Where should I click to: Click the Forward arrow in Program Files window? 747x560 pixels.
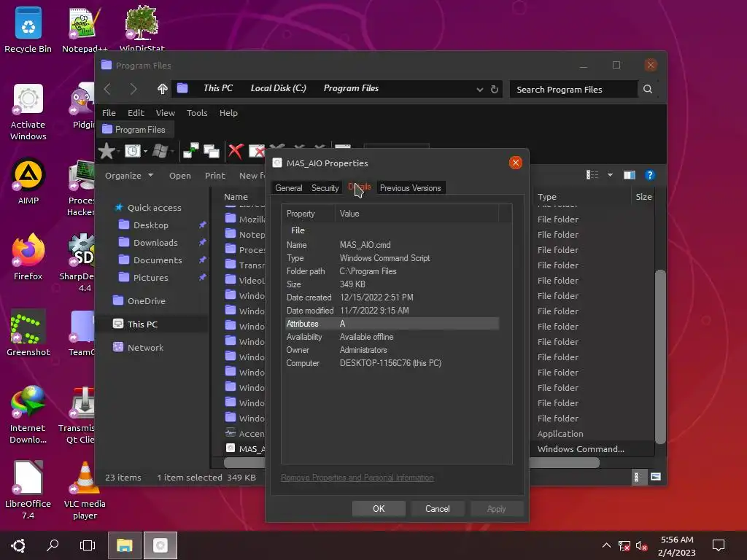pyautogui.click(x=133, y=89)
